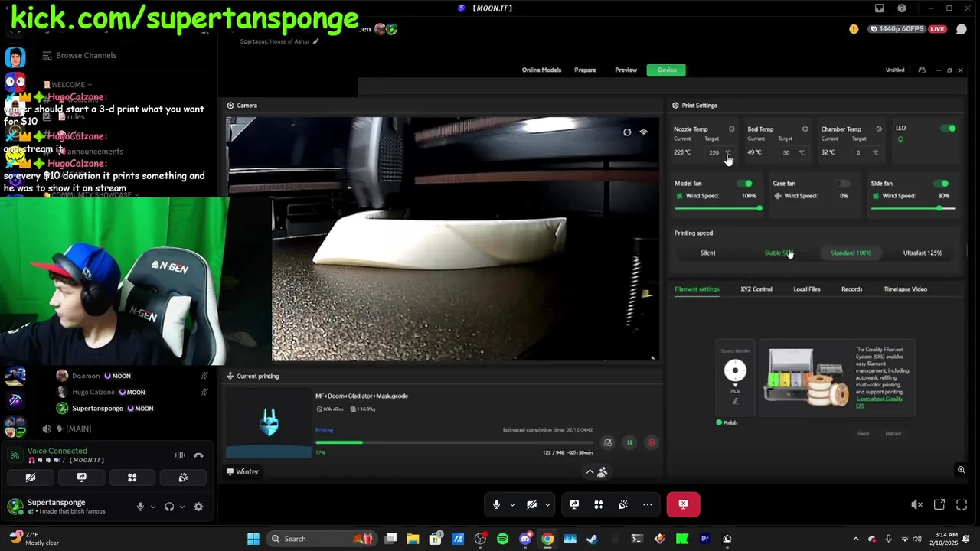Image resolution: width=980 pixels, height=551 pixels.
Task: Enable the Case fan switch
Action: click(x=843, y=184)
